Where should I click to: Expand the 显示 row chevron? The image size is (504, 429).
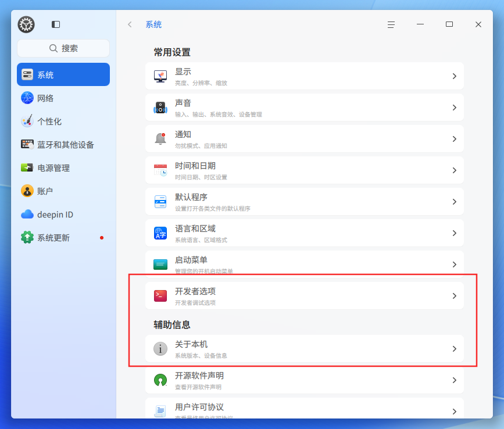click(x=455, y=76)
